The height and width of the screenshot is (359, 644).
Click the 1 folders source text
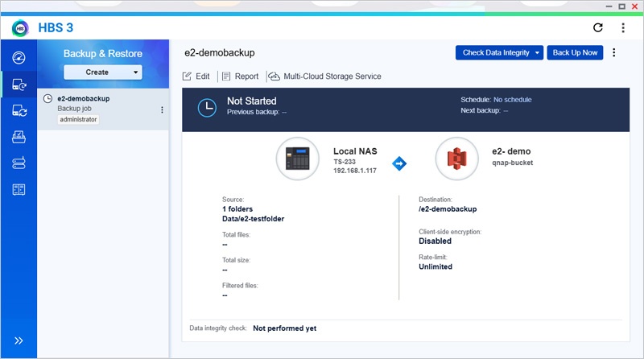click(x=237, y=209)
